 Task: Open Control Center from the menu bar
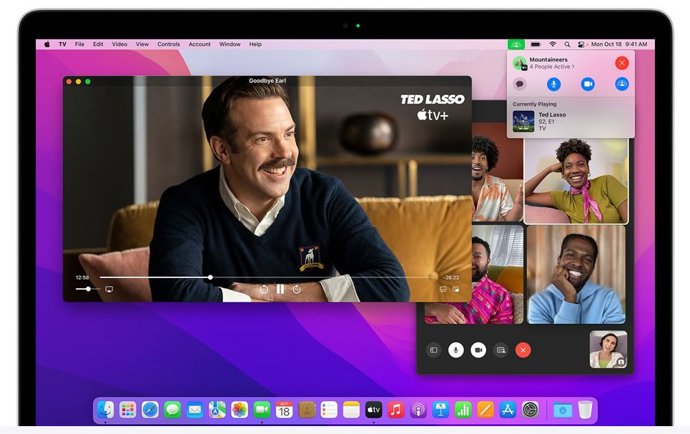pyautogui.click(x=581, y=44)
